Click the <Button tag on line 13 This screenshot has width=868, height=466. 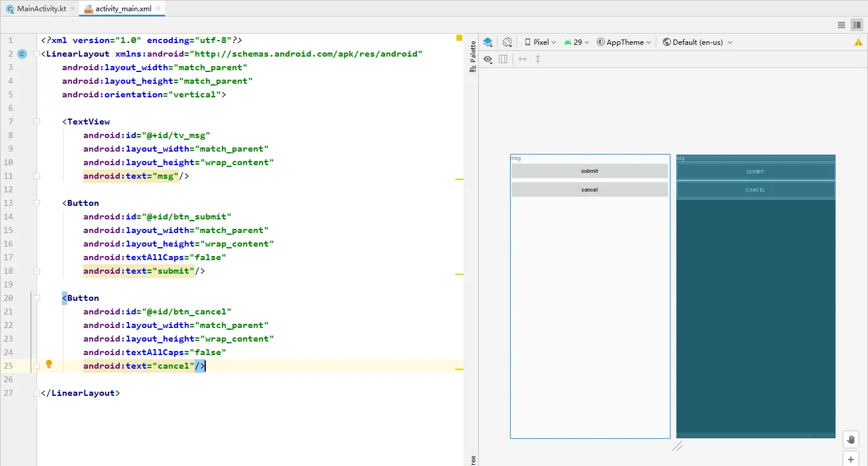tap(81, 203)
